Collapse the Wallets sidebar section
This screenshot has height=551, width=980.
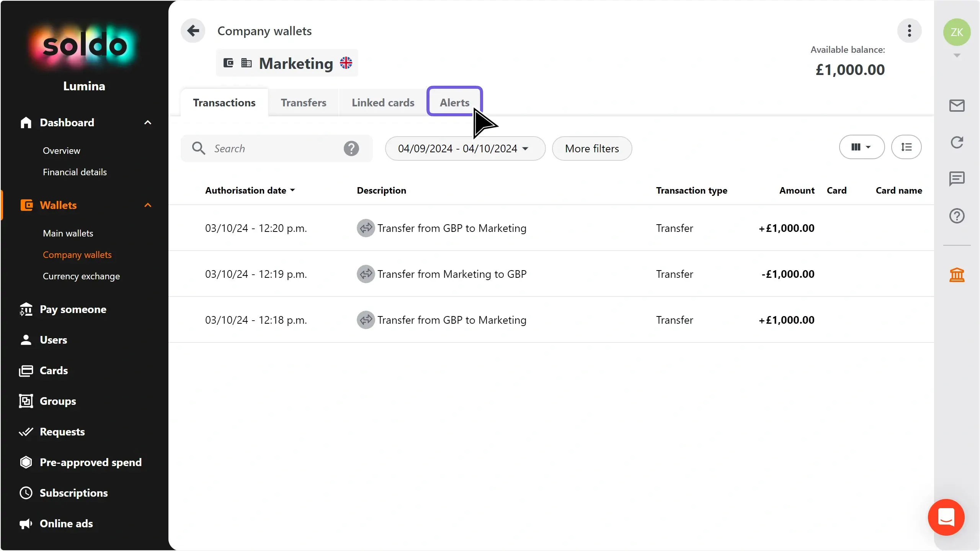point(148,205)
